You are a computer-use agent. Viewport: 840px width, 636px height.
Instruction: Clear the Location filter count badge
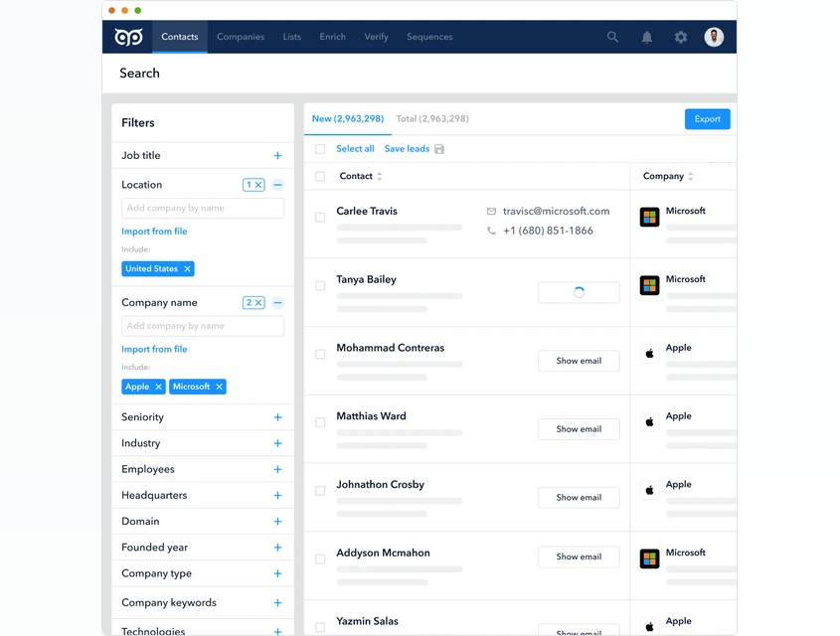253,185
